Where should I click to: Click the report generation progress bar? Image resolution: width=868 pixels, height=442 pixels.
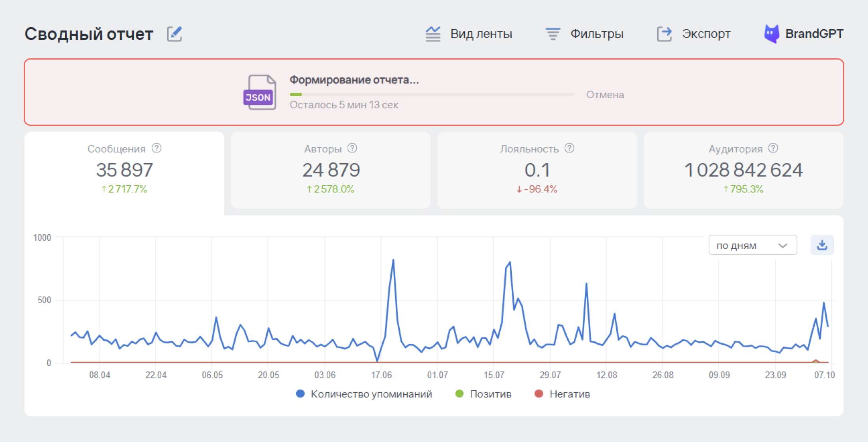click(x=432, y=95)
